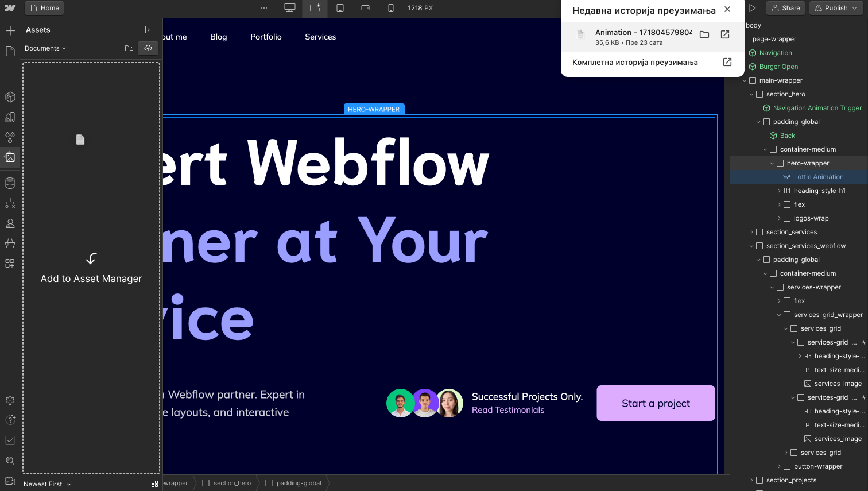This screenshot has width=868, height=491.
Task: Open the video tutorials icon
Action: 10,481
